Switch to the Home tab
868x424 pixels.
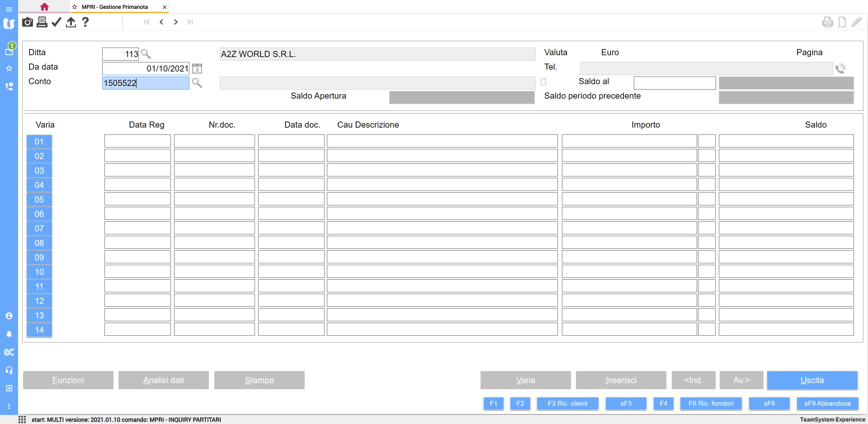click(x=44, y=7)
